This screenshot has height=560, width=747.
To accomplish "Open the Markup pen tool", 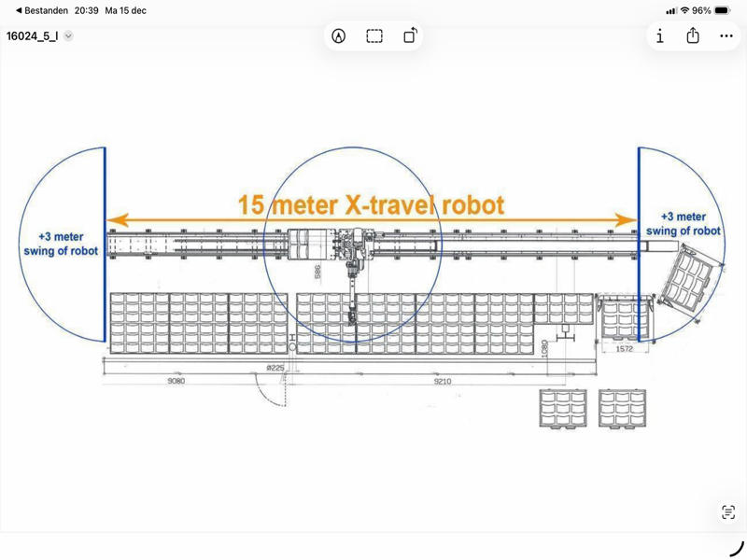I will click(x=339, y=36).
